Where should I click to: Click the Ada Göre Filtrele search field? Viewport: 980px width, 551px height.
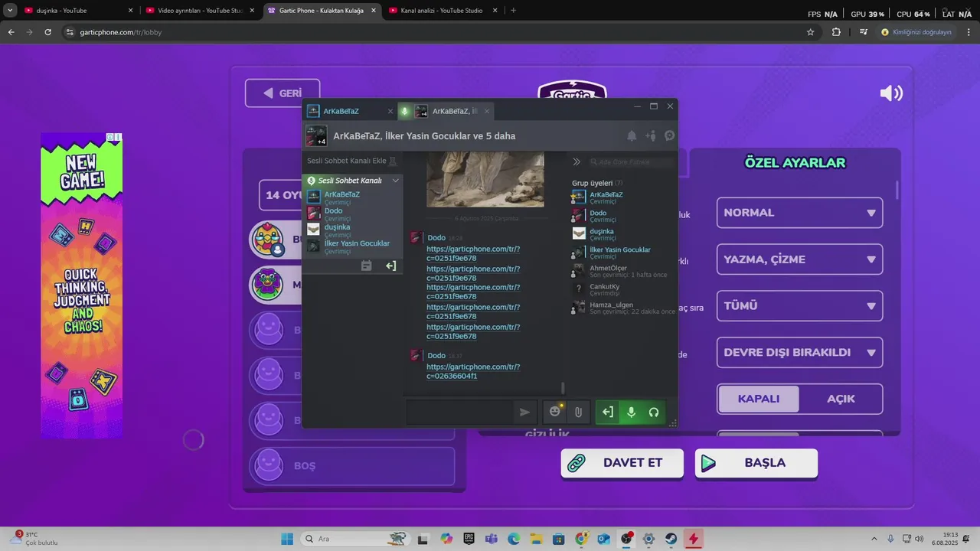tap(631, 161)
